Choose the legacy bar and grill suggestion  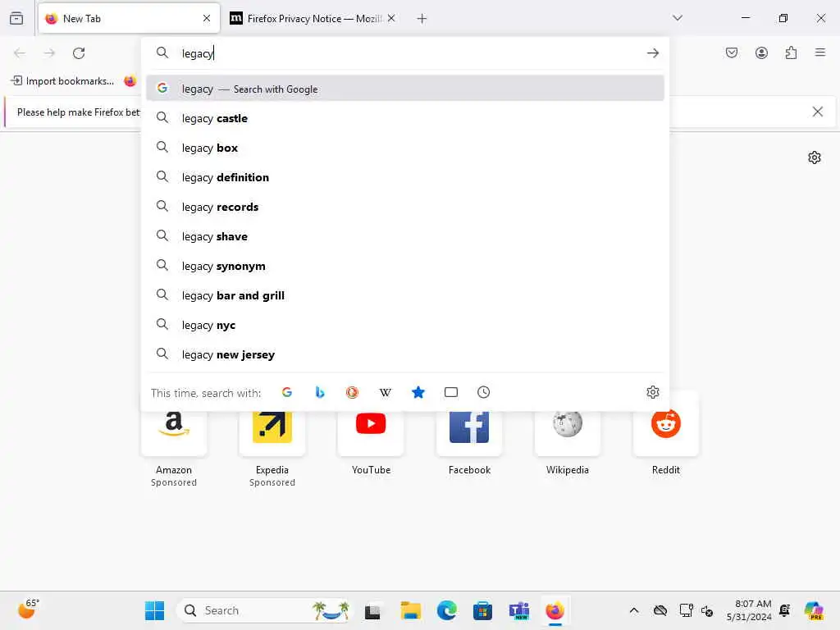pos(405,295)
